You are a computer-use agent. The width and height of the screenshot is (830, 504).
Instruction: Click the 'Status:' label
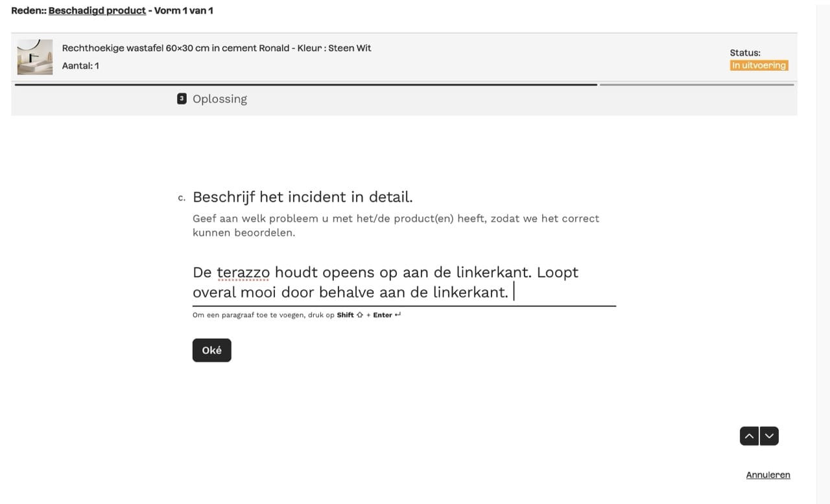click(745, 53)
